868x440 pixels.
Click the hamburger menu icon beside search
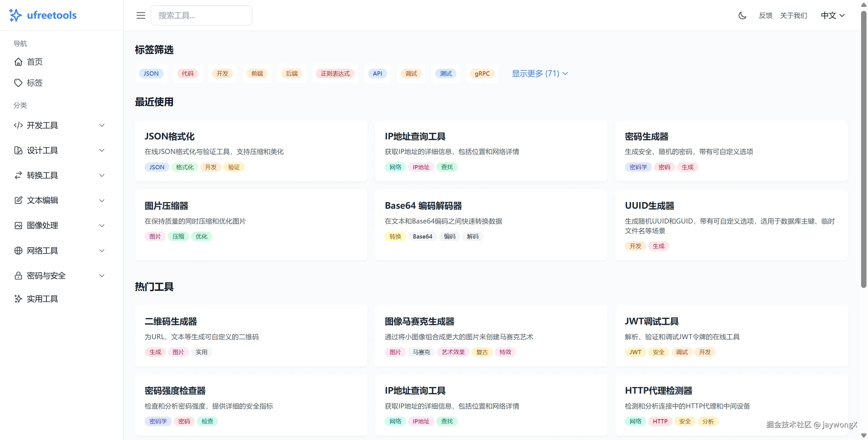click(x=140, y=15)
